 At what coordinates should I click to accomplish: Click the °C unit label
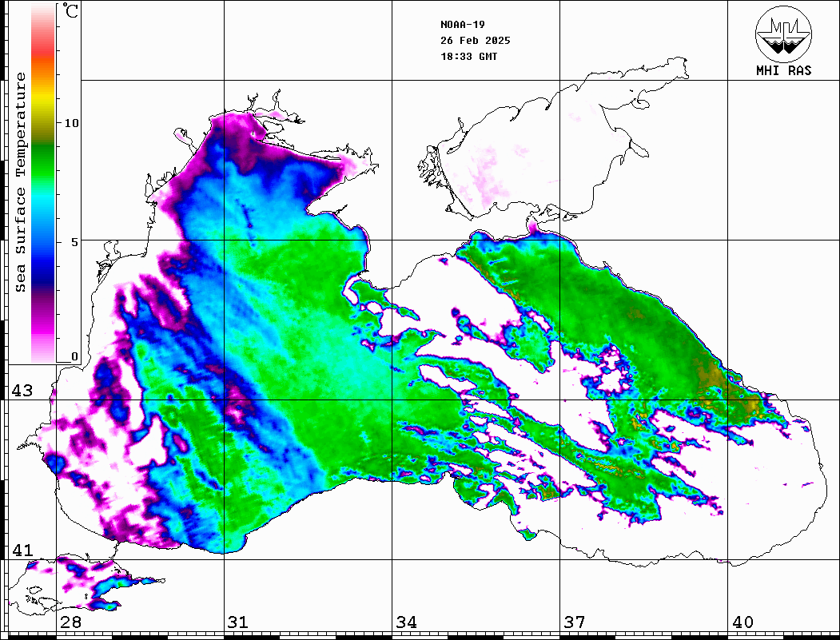tap(70, 10)
